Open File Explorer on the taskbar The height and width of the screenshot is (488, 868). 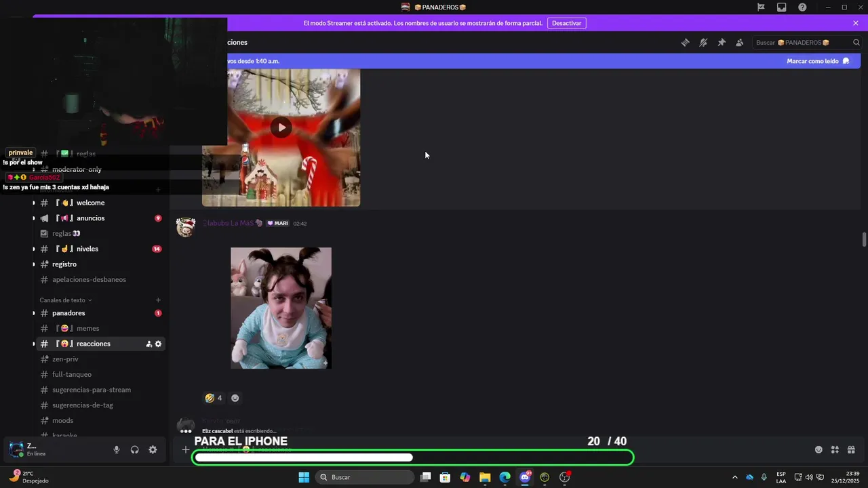pos(485,477)
